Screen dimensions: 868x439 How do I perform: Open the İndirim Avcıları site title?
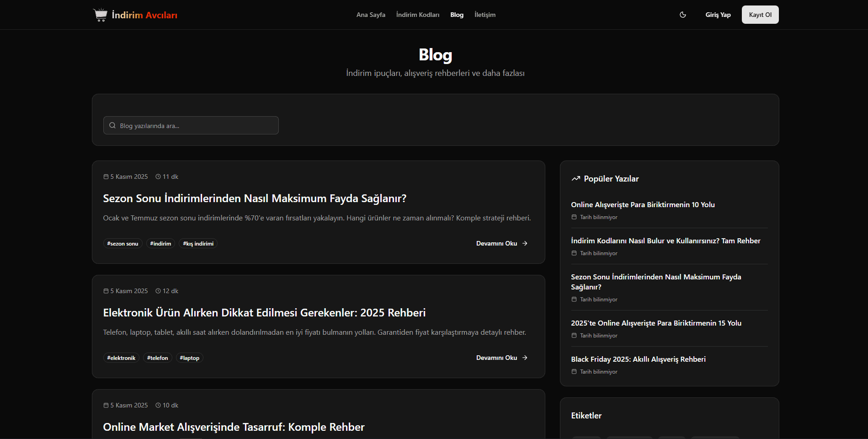(144, 14)
